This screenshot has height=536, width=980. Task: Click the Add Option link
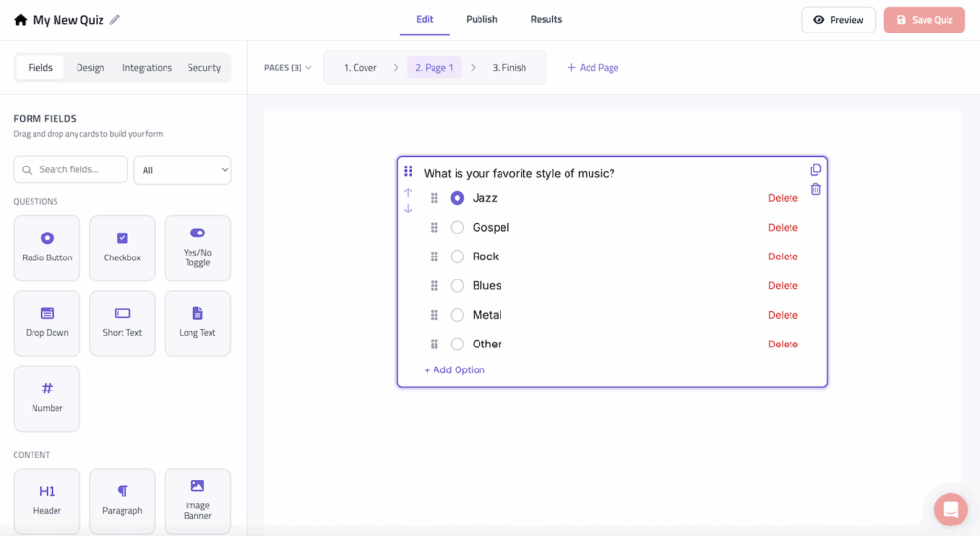click(x=455, y=370)
